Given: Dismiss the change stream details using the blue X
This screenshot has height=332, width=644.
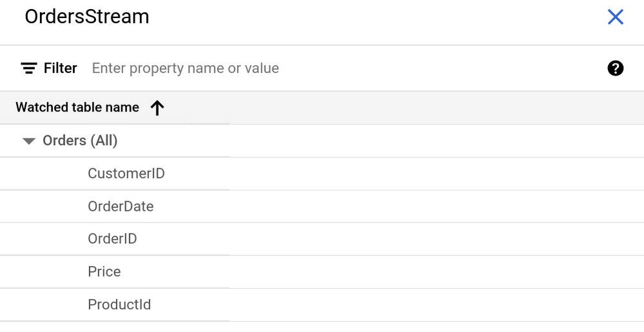Looking at the screenshot, I should point(615,17).
